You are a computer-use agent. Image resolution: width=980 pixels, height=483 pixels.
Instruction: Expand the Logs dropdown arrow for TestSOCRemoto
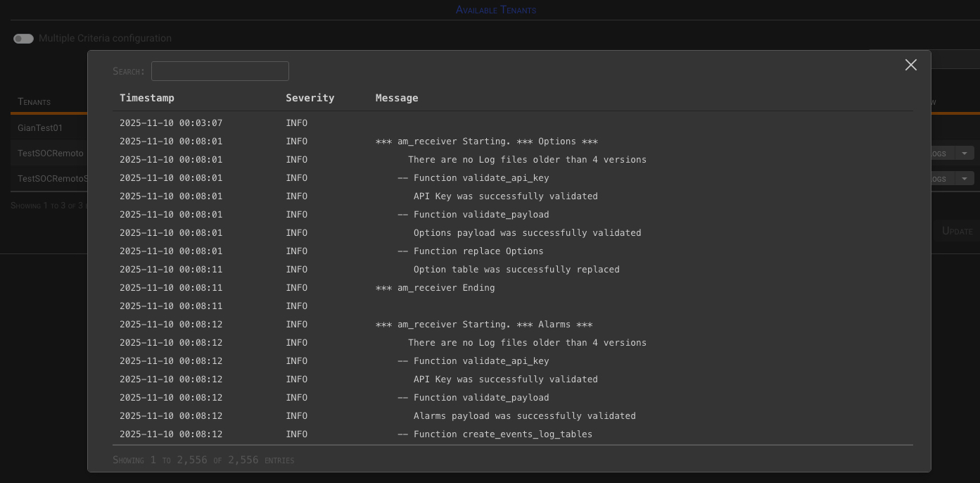click(965, 153)
